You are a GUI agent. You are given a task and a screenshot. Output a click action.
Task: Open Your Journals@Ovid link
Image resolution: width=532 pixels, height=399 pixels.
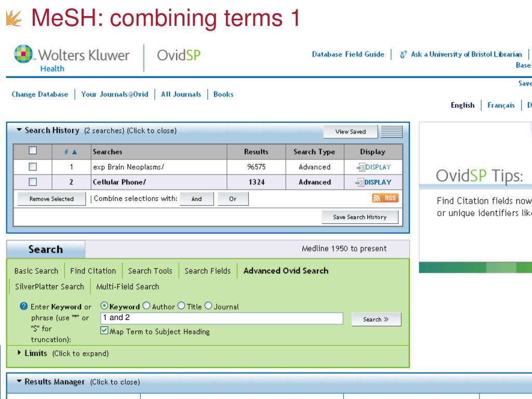tap(115, 95)
